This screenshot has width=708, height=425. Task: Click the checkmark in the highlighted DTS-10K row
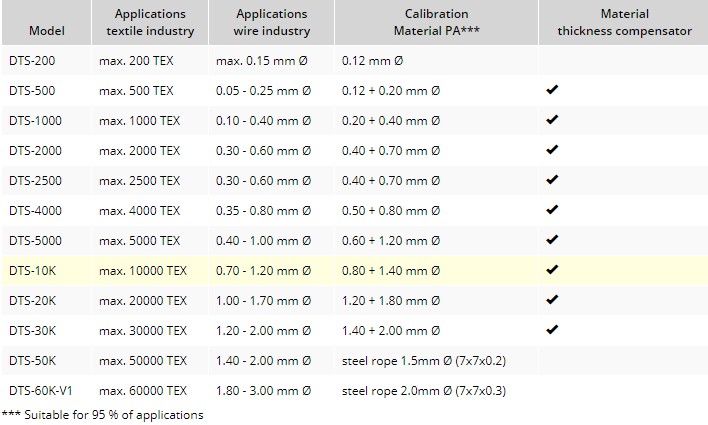pyautogui.click(x=551, y=271)
